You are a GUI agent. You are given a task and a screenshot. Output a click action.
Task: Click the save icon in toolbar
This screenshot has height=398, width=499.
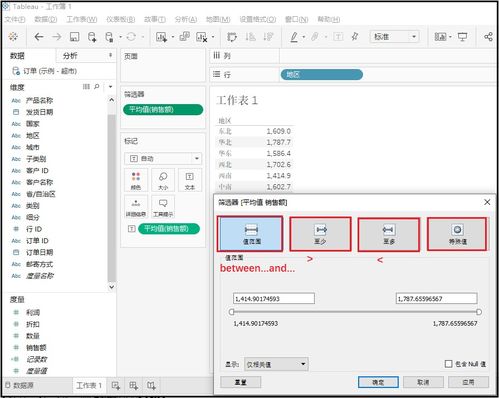click(x=74, y=37)
